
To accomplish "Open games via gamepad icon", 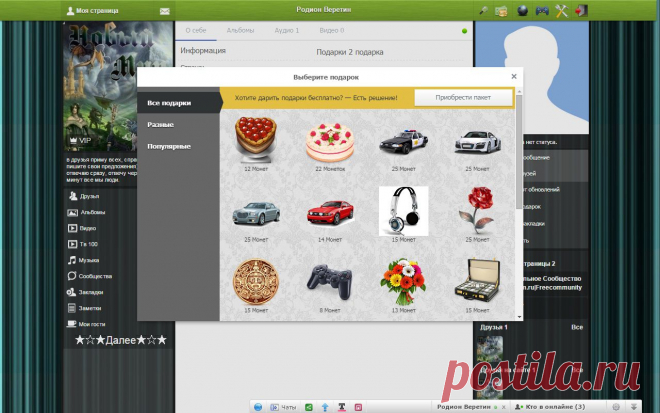I will tap(542, 11).
